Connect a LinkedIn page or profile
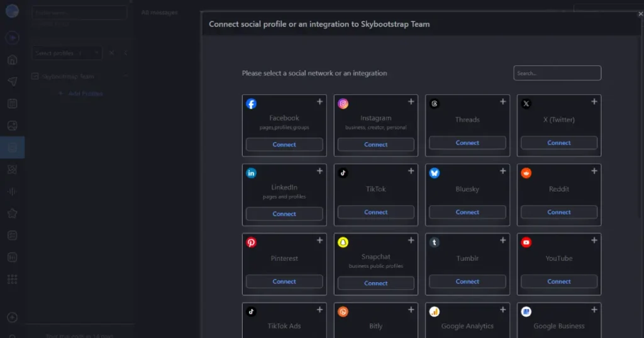 [x=284, y=214]
